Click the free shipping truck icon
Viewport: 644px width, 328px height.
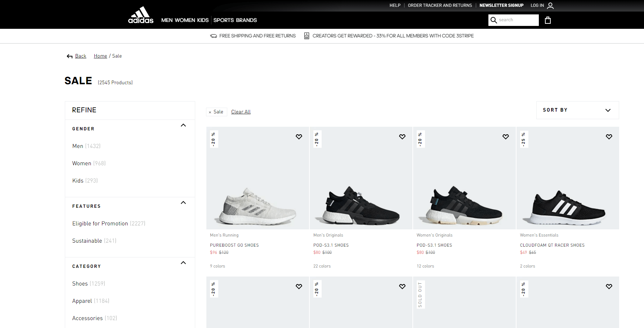tap(214, 36)
